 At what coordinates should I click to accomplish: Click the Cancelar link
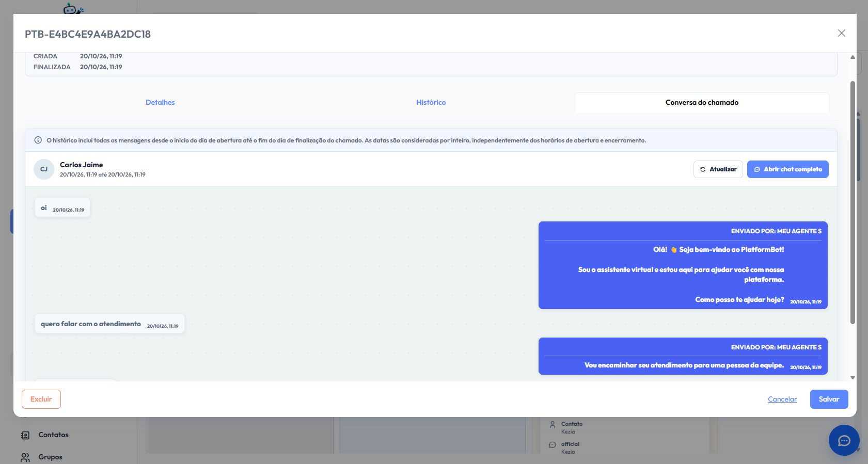tap(782, 399)
